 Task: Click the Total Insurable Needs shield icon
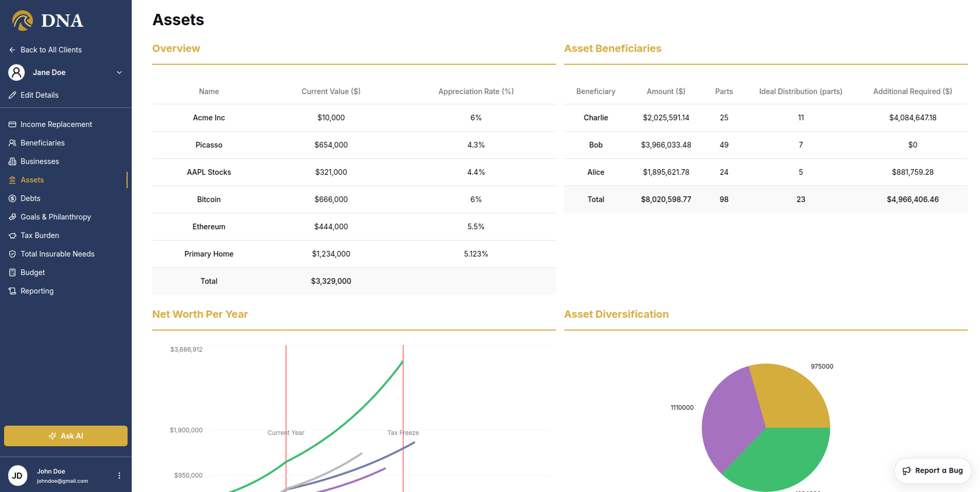pos(12,254)
